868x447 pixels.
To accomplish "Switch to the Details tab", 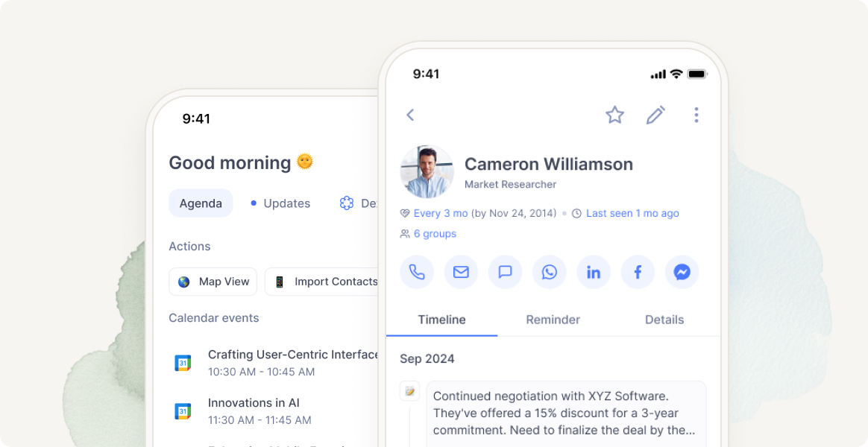I will pyautogui.click(x=664, y=320).
